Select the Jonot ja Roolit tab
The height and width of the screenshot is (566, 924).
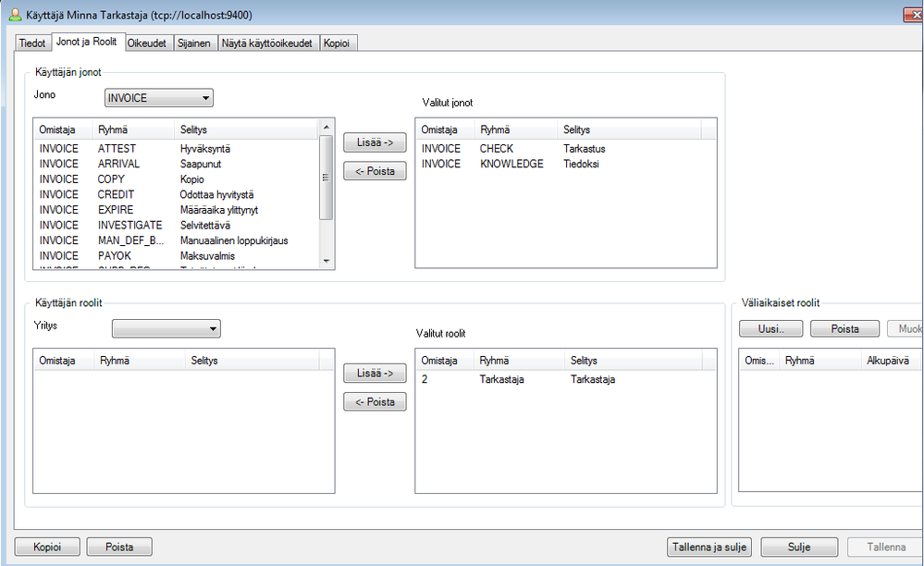point(87,42)
